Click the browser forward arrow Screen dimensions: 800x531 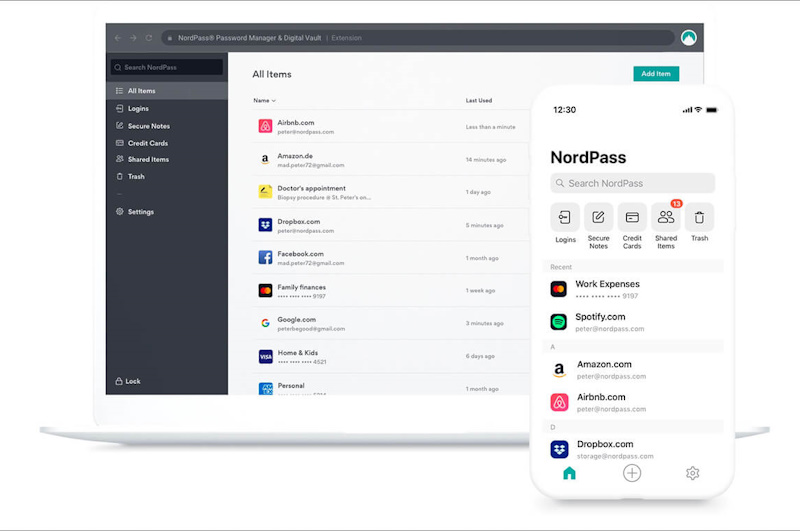click(133, 38)
